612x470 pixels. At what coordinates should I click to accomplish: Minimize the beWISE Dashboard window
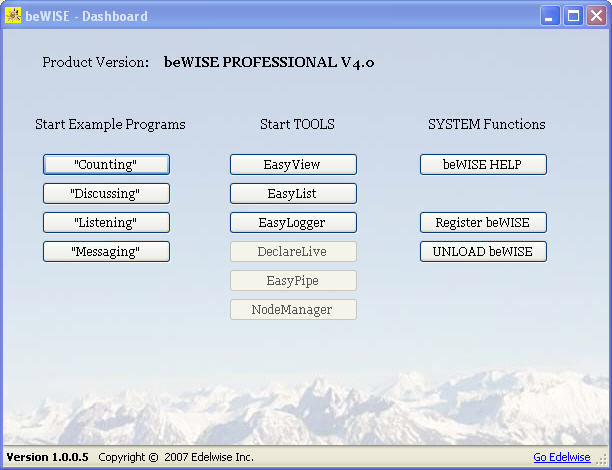[551, 16]
